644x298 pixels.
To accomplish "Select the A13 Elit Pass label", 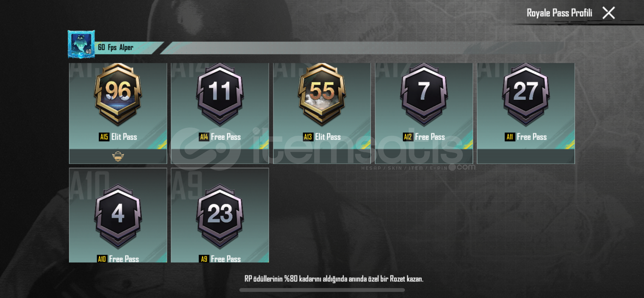I will pos(322,137).
